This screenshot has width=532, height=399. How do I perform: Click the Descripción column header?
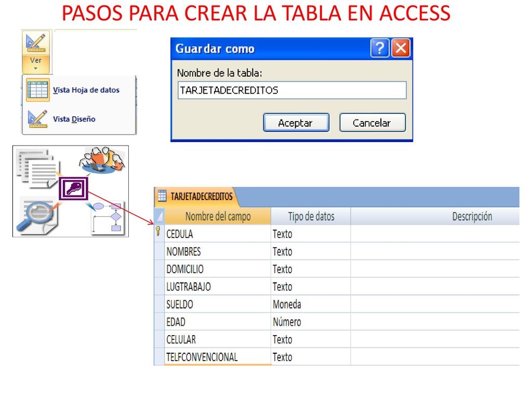tap(435, 216)
